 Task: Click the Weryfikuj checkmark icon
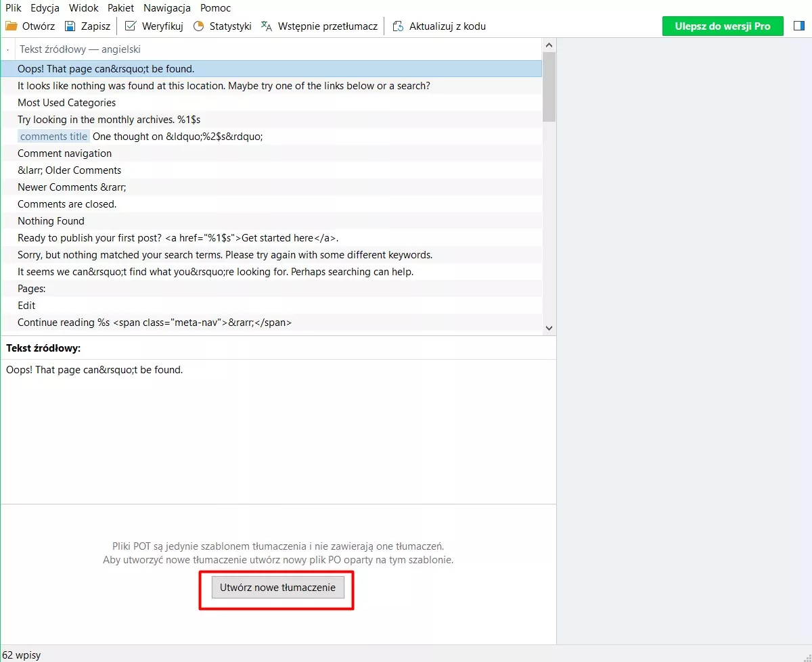click(131, 26)
